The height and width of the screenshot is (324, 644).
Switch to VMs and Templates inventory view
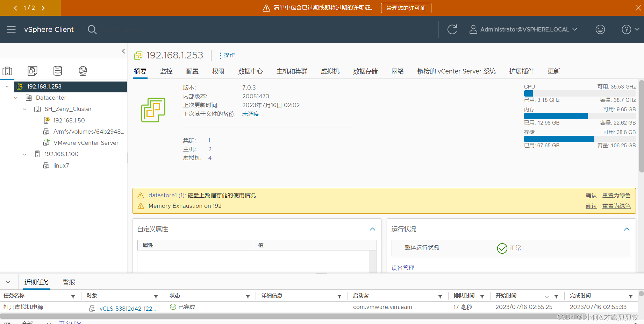33,71
